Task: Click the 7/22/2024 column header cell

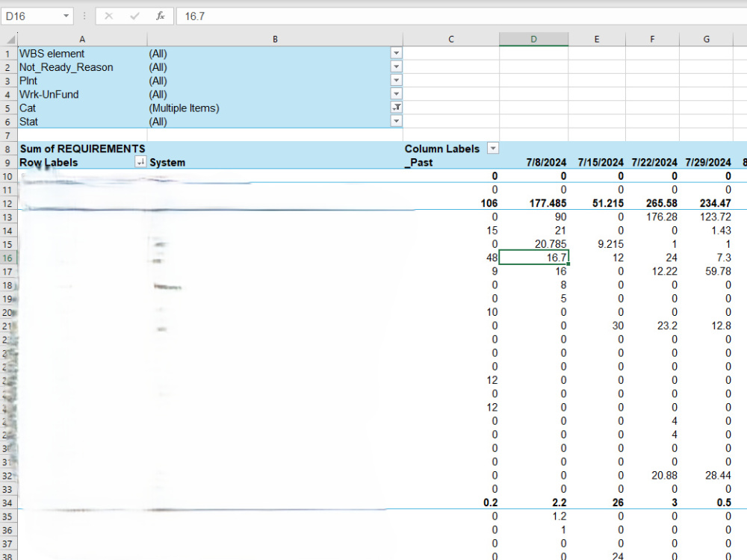Action: pyautogui.click(x=652, y=162)
